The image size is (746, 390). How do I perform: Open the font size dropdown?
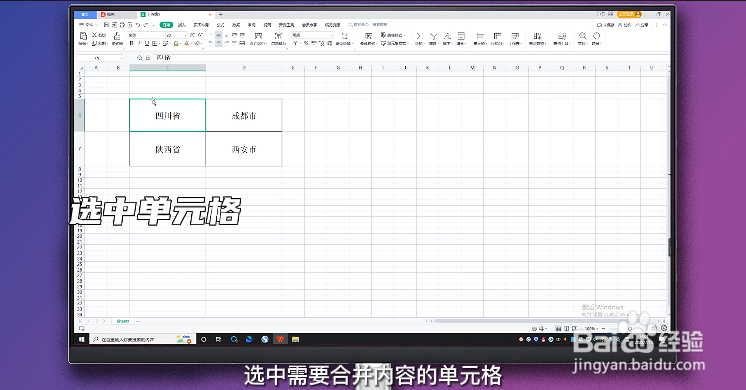point(176,35)
